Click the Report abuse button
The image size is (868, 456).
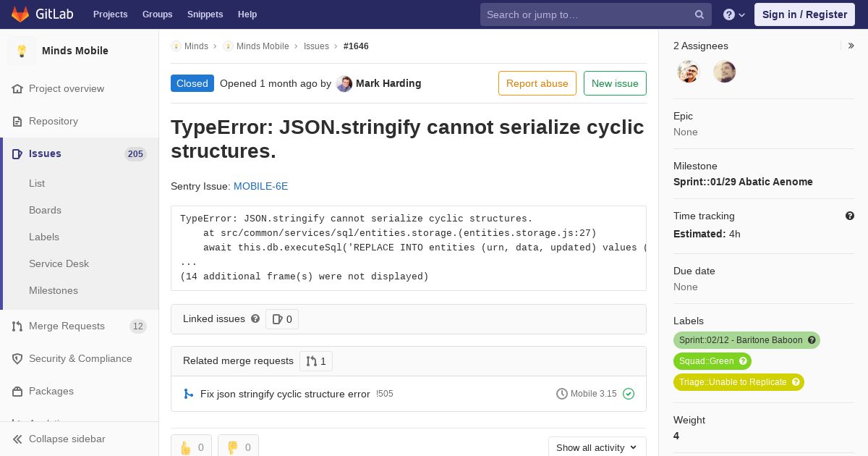537,83
